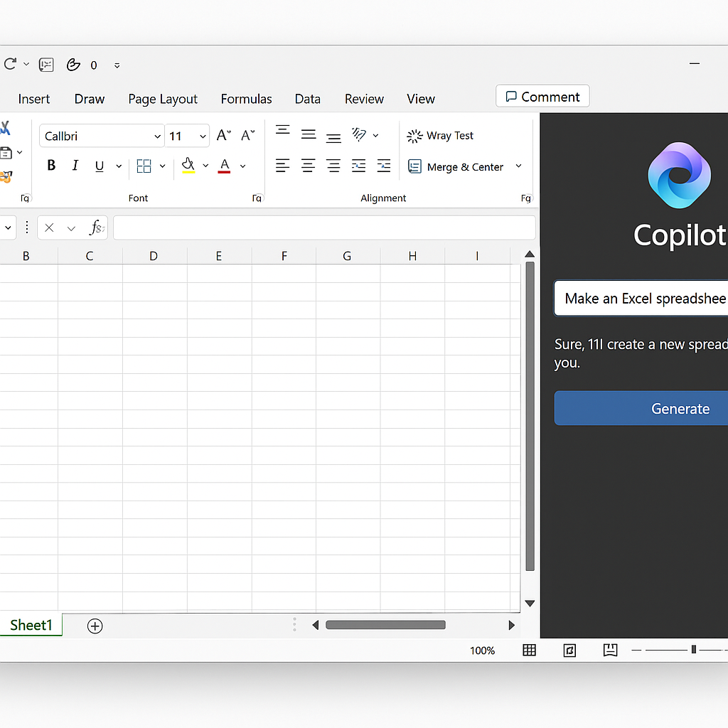Open Alignment group dialog launcher
The height and width of the screenshot is (728, 728).
pos(526,198)
